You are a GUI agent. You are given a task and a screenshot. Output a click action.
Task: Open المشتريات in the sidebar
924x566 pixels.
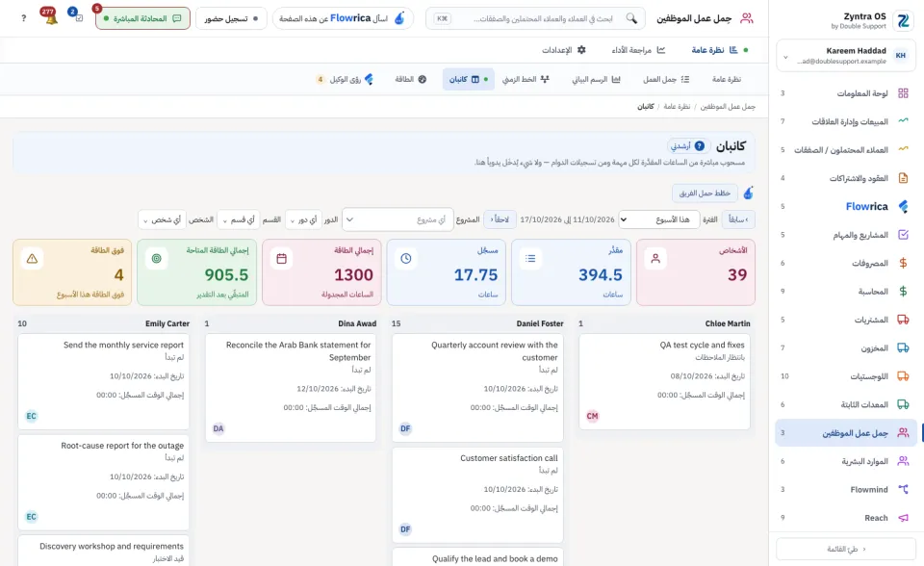tap(846, 320)
